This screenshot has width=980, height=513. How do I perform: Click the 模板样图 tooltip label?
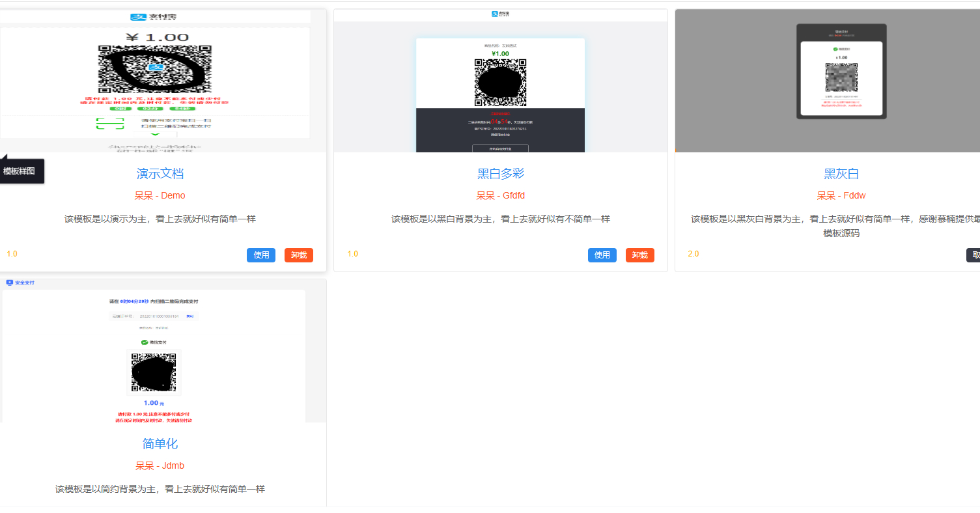coord(20,171)
